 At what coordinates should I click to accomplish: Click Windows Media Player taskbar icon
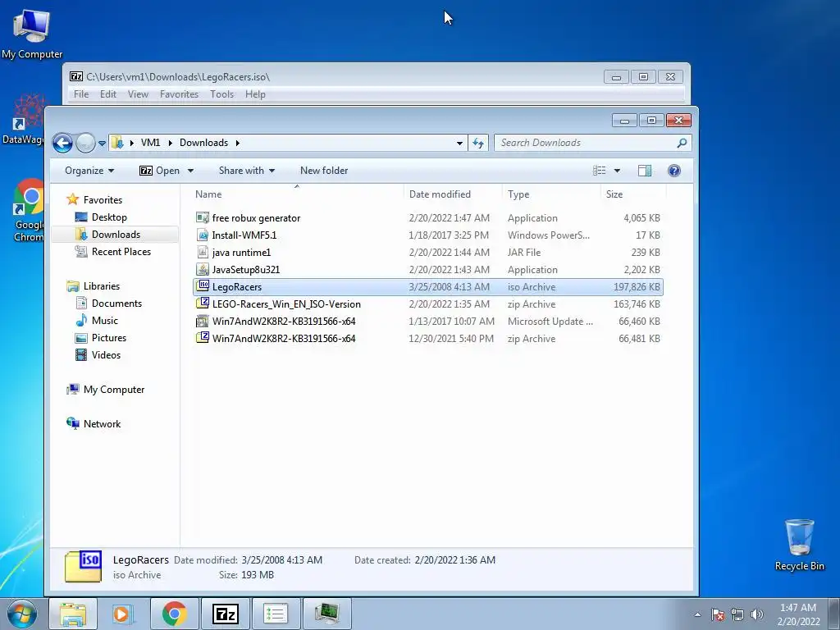pyautogui.click(x=123, y=614)
